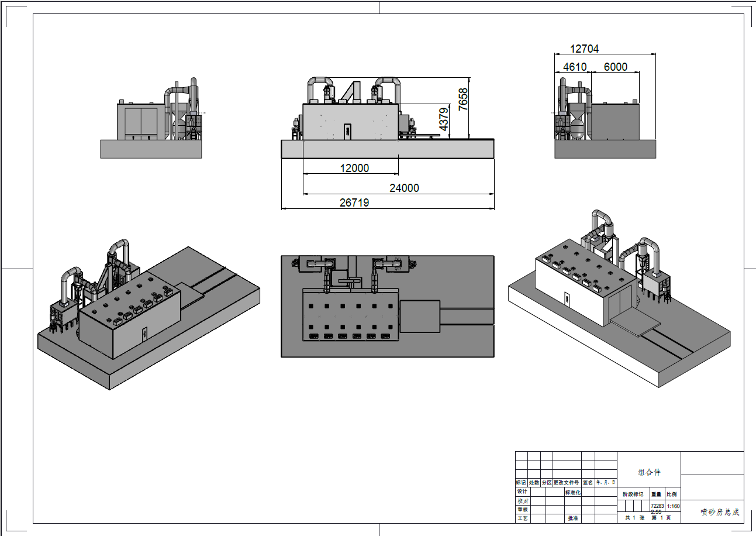The height and width of the screenshot is (536, 756).
Task: Select the top plan view drawing
Action: (387, 306)
